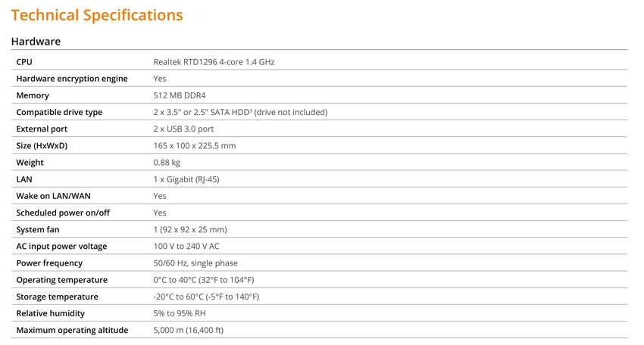This screenshot has width=644, height=345.
Task: Click the Memory row label
Action: click(33, 95)
